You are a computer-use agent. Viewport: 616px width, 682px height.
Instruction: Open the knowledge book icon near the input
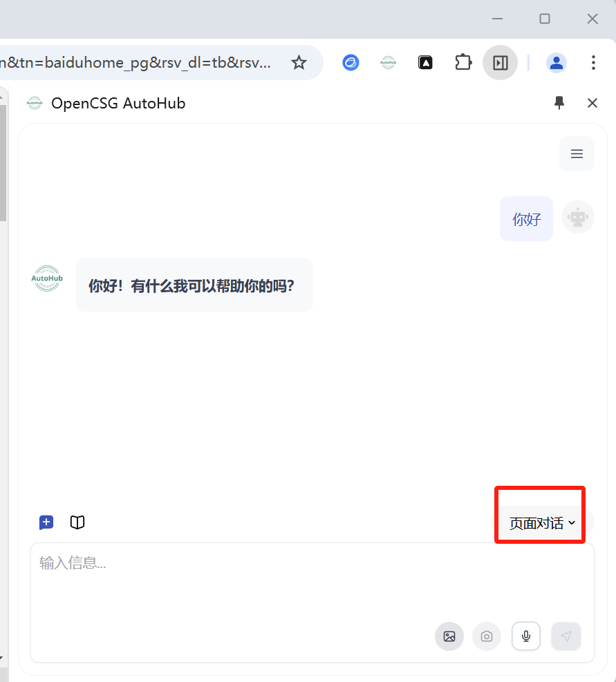[77, 522]
